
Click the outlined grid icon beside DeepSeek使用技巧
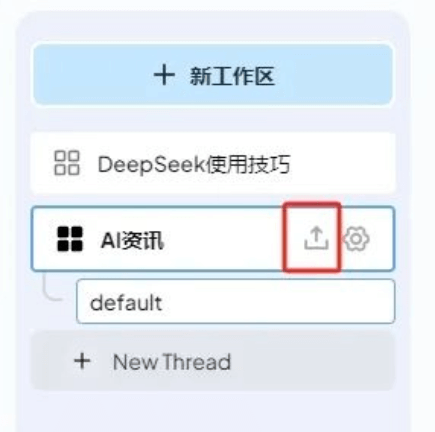point(67,163)
